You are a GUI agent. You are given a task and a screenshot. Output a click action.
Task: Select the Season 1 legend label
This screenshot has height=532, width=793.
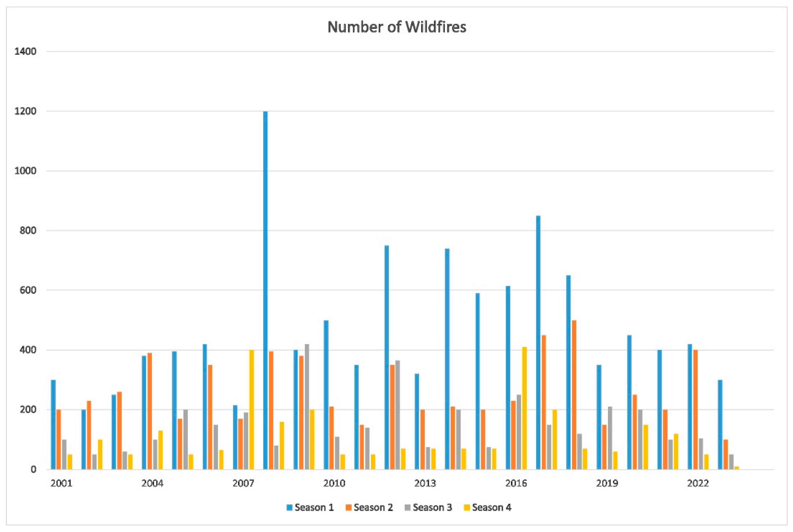tap(314, 507)
